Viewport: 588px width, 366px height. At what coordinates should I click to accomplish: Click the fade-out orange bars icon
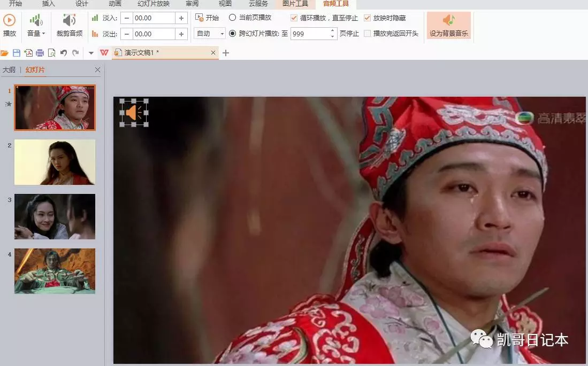[x=95, y=34]
